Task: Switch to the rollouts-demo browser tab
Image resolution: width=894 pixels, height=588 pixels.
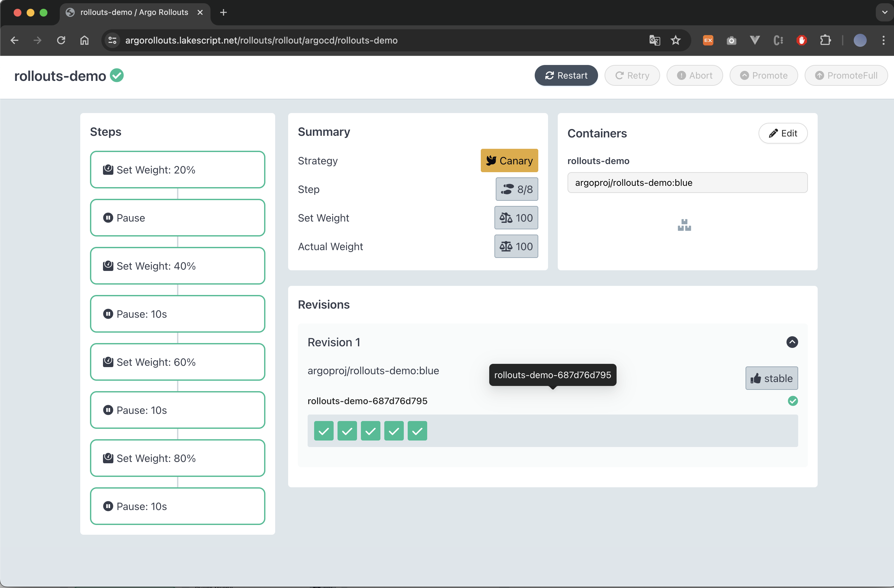Action: (134, 12)
